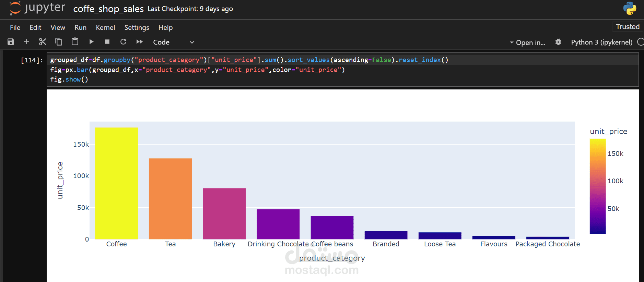
Task: Interrupt the kernel with the stop icon
Action: click(107, 42)
